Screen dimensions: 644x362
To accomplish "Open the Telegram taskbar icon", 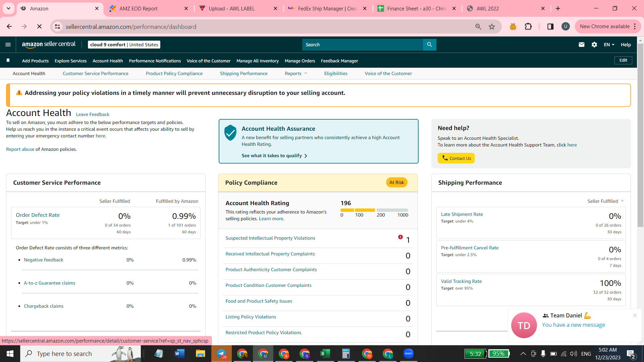I will tap(221, 354).
